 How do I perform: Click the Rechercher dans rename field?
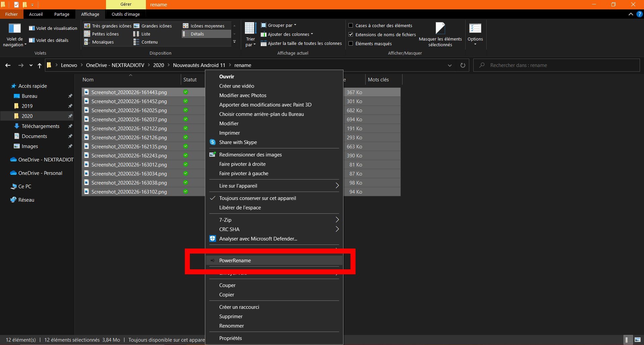coord(556,65)
